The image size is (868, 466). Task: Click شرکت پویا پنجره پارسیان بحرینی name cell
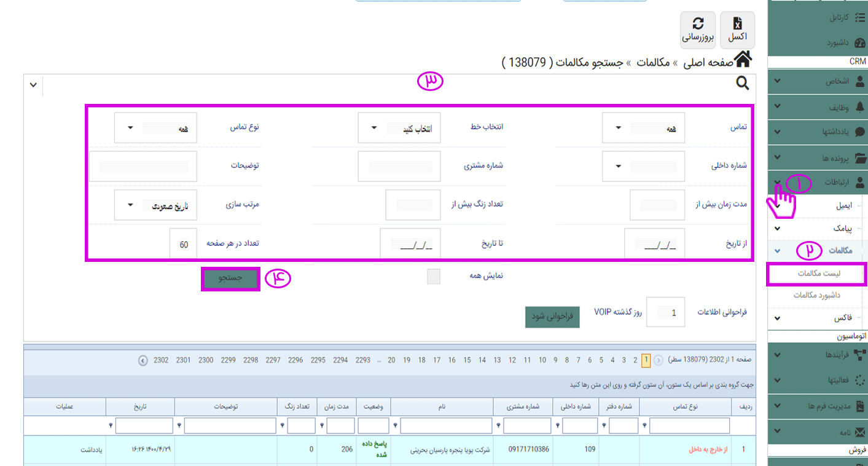point(441,449)
